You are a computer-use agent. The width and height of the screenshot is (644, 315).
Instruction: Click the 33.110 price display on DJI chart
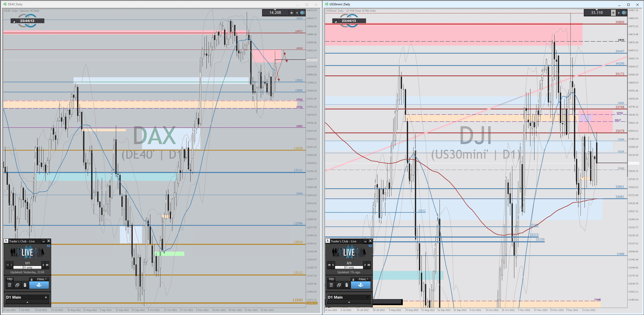tap(597, 12)
